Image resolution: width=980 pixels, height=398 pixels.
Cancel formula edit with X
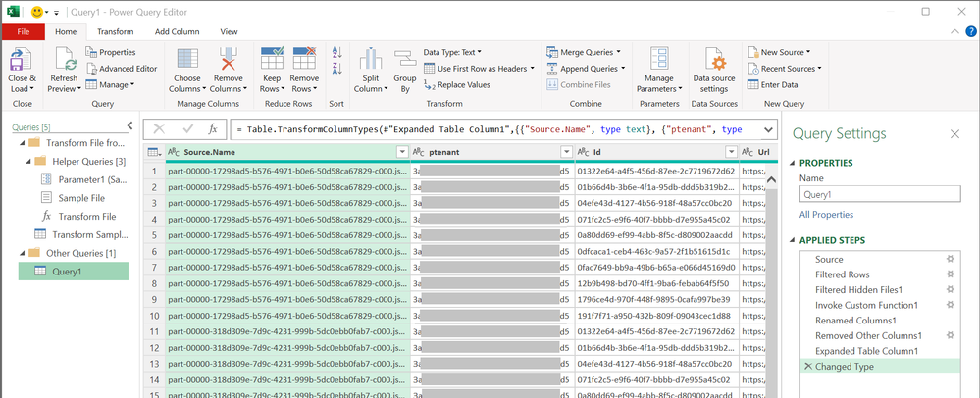[x=159, y=129]
